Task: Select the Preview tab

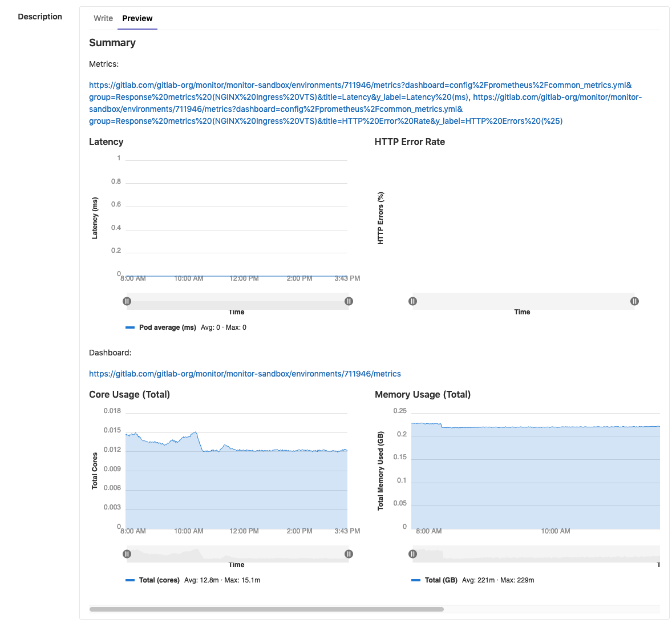Action: click(x=137, y=18)
